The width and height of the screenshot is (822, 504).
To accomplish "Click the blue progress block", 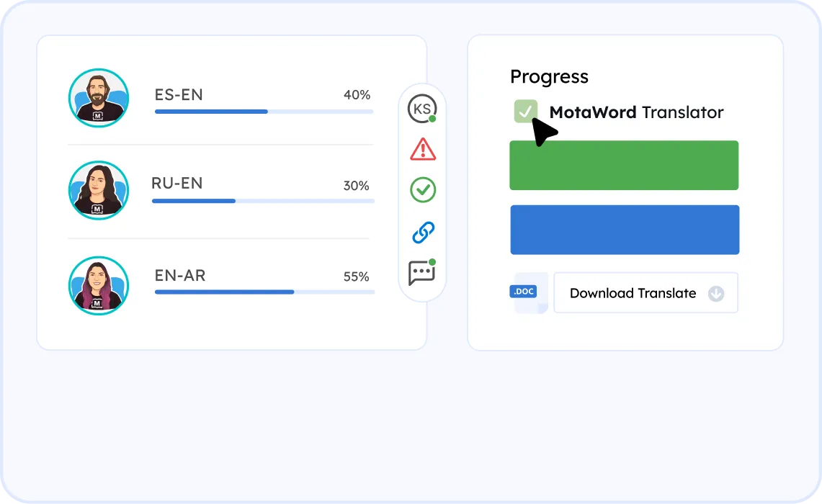I will click(x=625, y=230).
